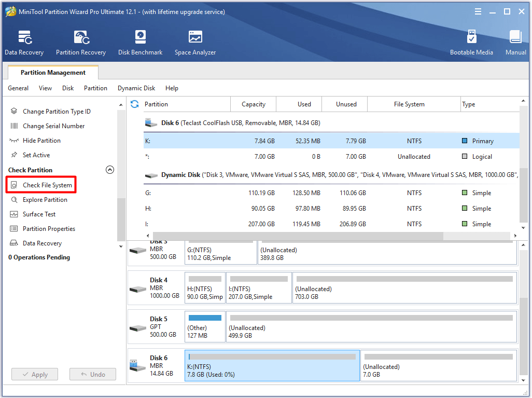This screenshot has width=532, height=398.
Task: Launch the Partition Recovery tool
Action: (x=81, y=43)
